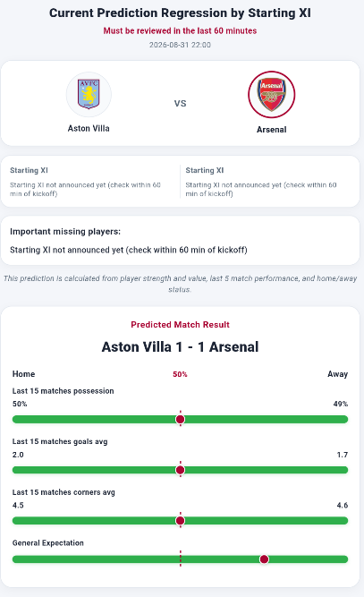Screen dimensions: 364x597
Task: Click the Must be reviewed warning text
Action: (180, 30)
